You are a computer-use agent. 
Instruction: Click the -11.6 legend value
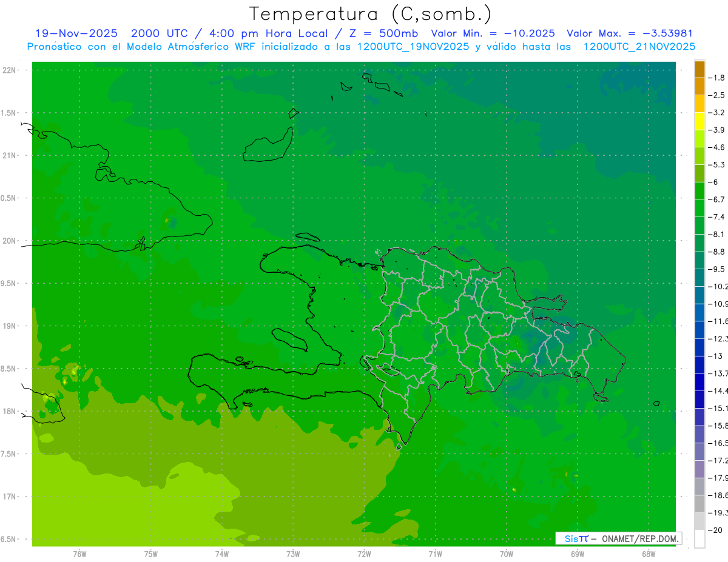click(719, 321)
